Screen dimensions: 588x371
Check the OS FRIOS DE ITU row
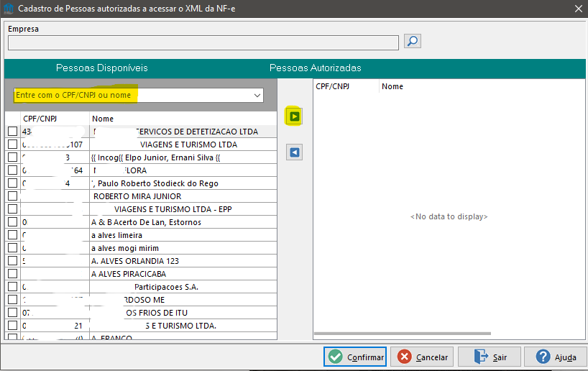pos(13,313)
